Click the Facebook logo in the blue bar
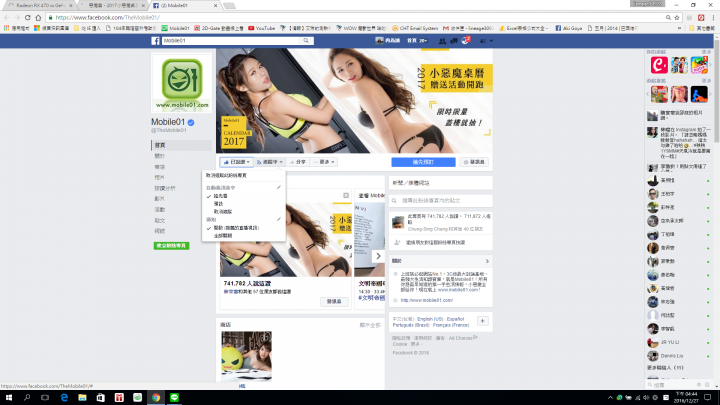The image size is (720, 405). [x=156, y=41]
